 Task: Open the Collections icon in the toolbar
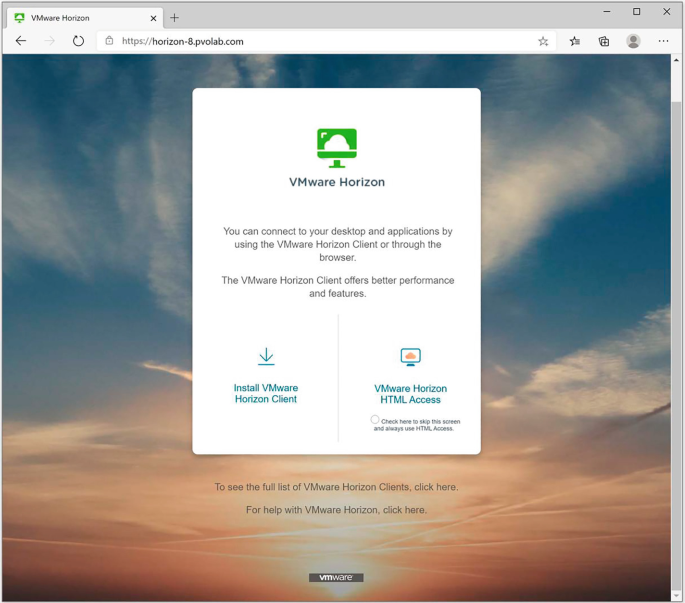coord(604,41)
